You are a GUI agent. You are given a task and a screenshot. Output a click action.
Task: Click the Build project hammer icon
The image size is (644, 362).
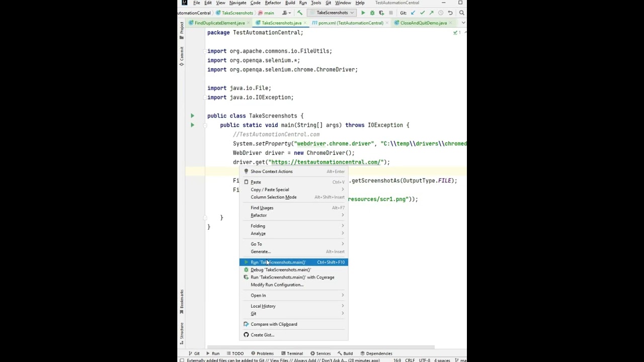tap(300, 13)
